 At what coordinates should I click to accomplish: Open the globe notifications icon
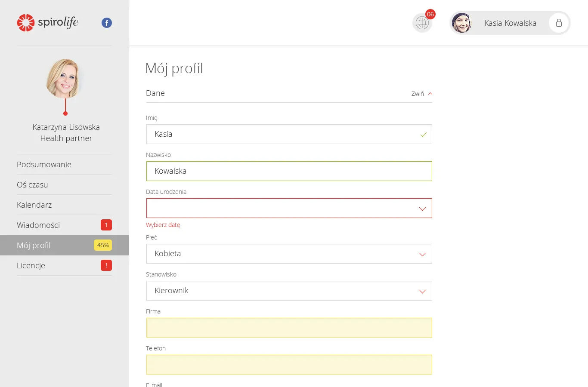422,23
